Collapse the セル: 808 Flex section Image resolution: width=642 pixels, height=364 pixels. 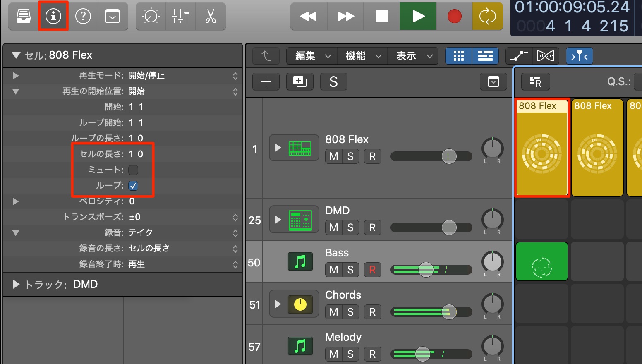tap(16, 55)
